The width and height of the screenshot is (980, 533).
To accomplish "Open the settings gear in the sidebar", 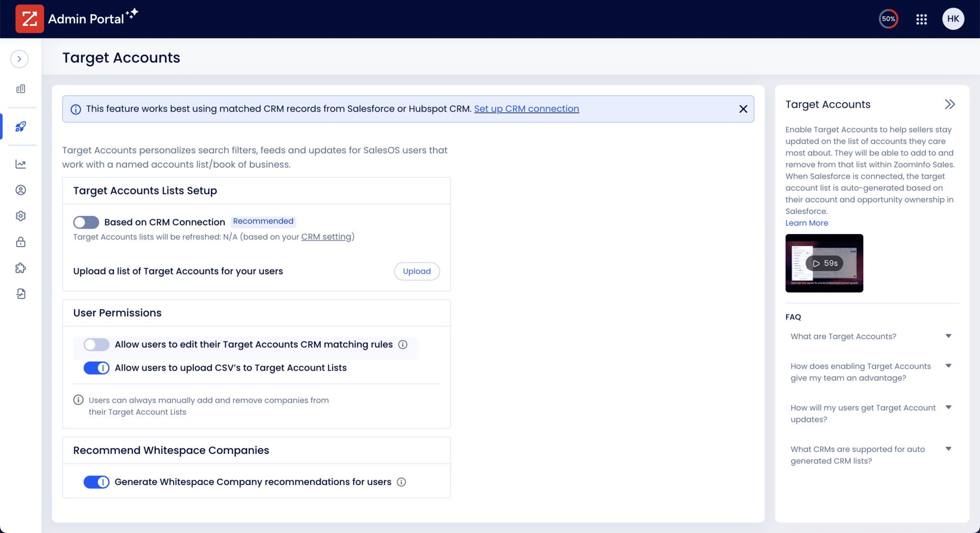I will tap(21, 215).
